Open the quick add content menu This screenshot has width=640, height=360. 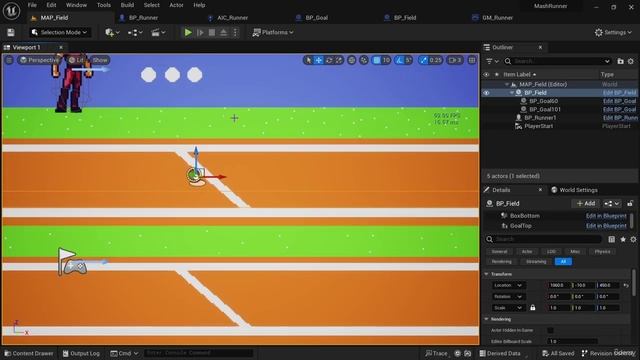point(112,32)
